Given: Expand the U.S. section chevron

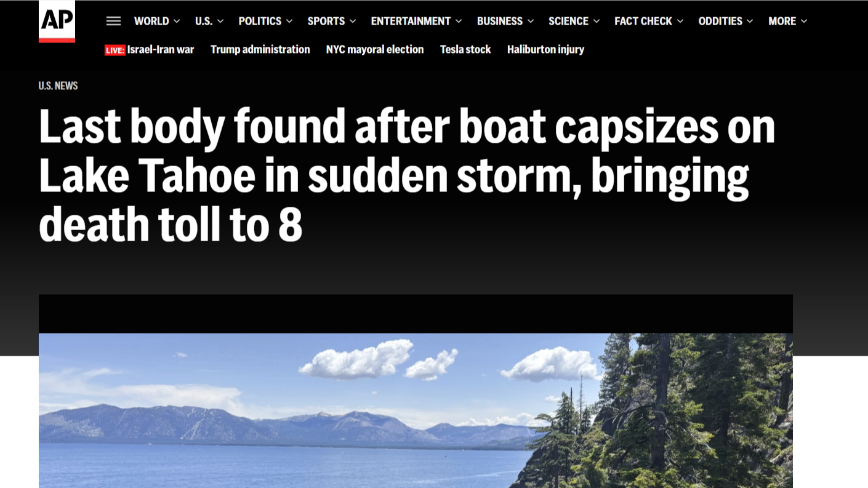Looking at the screenshot, I should coord(220,22).
